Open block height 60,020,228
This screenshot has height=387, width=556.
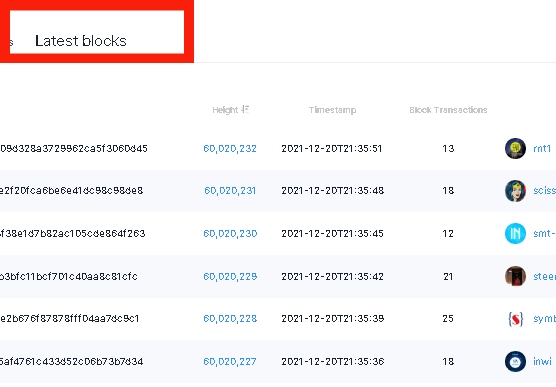(230, 319)
